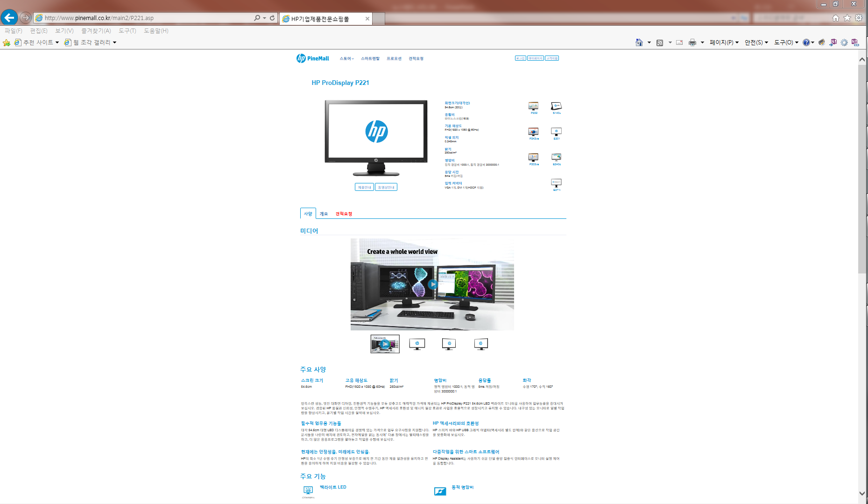
Task: Click the read mail icon
Action: point(679,42)
